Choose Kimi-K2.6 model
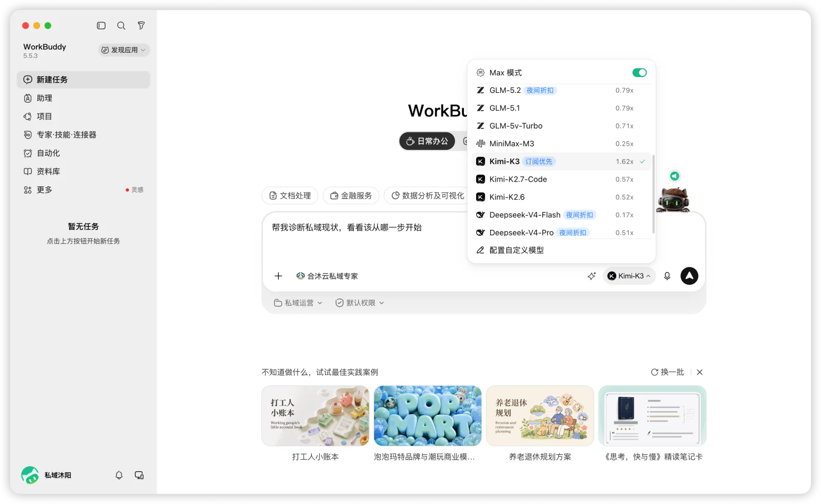 pyautogui.click(x=561, y=197)
